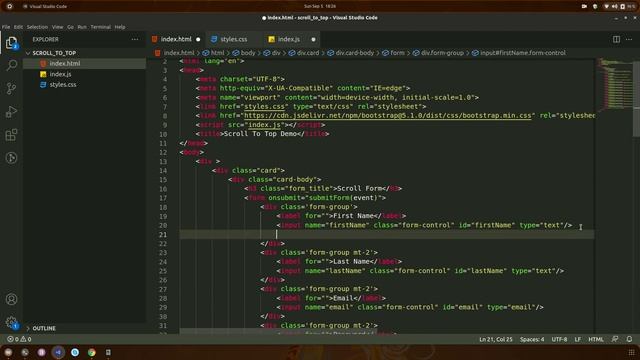The width and height of the screenshot is (640, 360).
Task: Click the date and time in top bar
Action: coord(320,6)
